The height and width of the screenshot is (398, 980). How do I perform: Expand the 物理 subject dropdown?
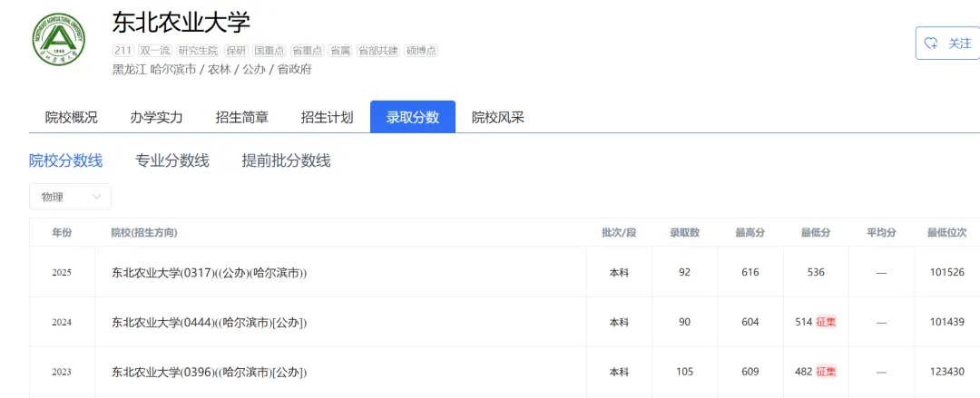[70, 197]
